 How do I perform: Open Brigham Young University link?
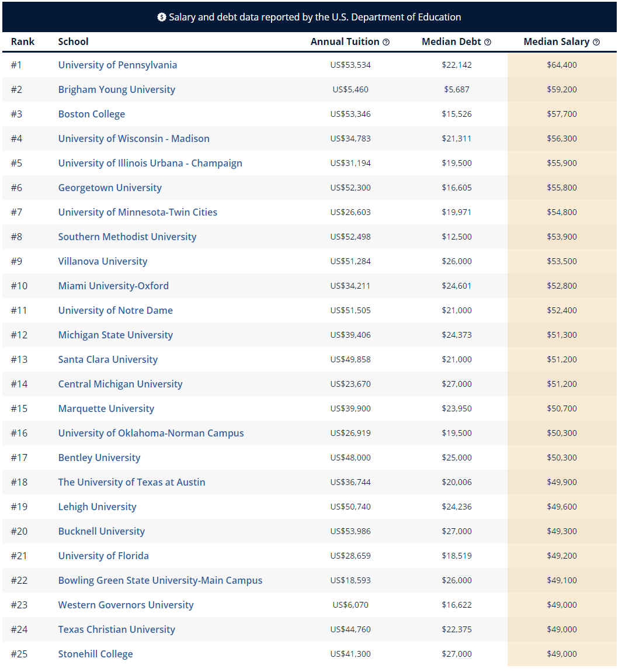[117, 89]
